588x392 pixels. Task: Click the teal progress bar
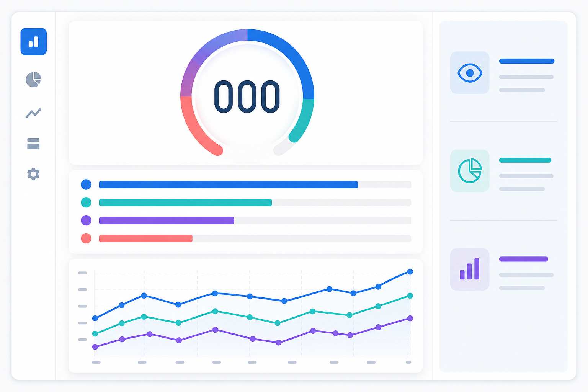pyautogui.click(x=185, y=203)
